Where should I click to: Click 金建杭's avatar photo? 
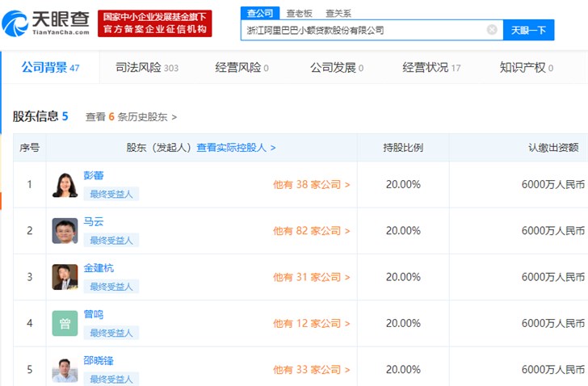tap(65, 277)
